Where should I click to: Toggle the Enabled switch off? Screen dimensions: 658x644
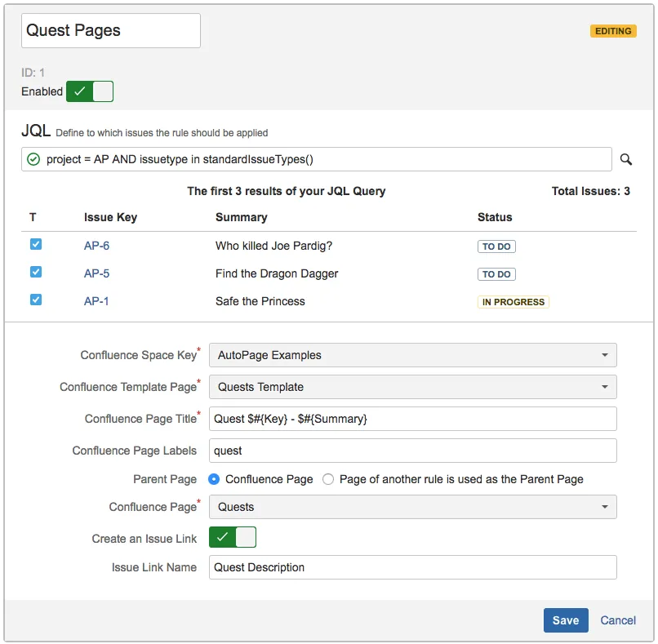coord(89,91)
